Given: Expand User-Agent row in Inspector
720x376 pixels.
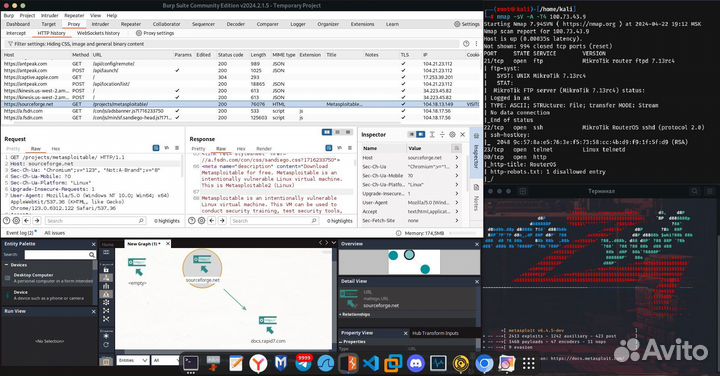Looking at the screenshot, I should click(x=457, y=202).
